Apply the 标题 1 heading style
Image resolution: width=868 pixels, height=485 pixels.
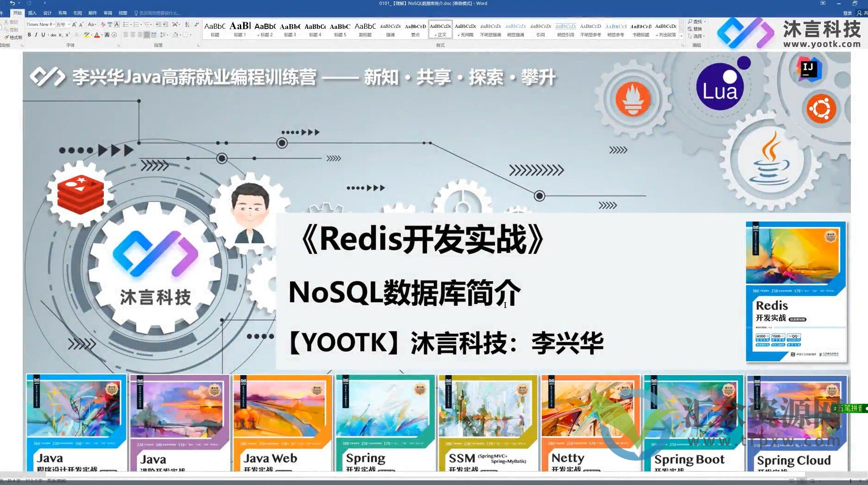point(240,29)
